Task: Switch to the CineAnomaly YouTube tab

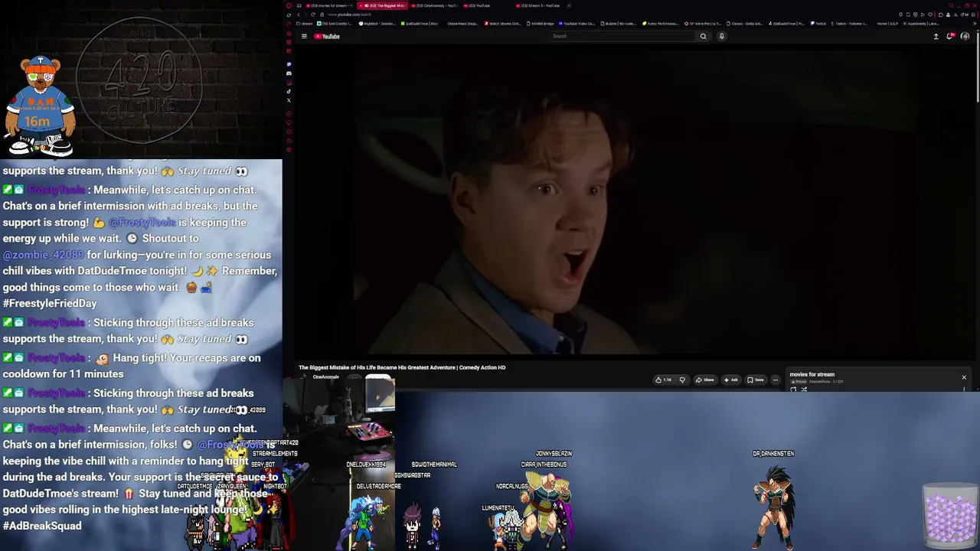Action: click(435, 5)
